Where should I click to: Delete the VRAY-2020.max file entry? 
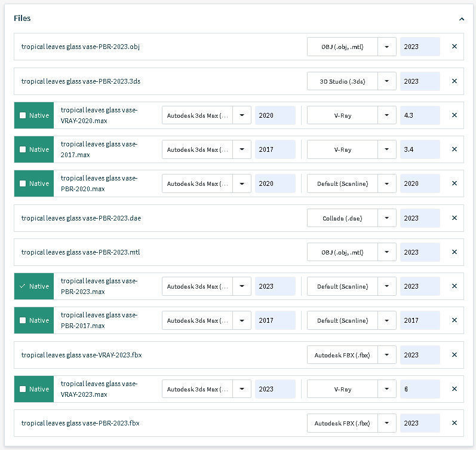(x=454, y=115)
